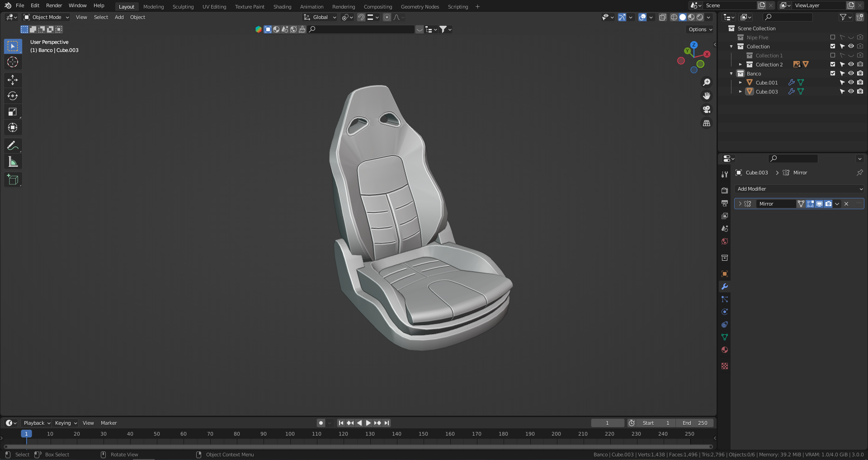Viewport: 868px width, 460px height.
Task: Select the Scale tool
Action: (x=13, y=112)
